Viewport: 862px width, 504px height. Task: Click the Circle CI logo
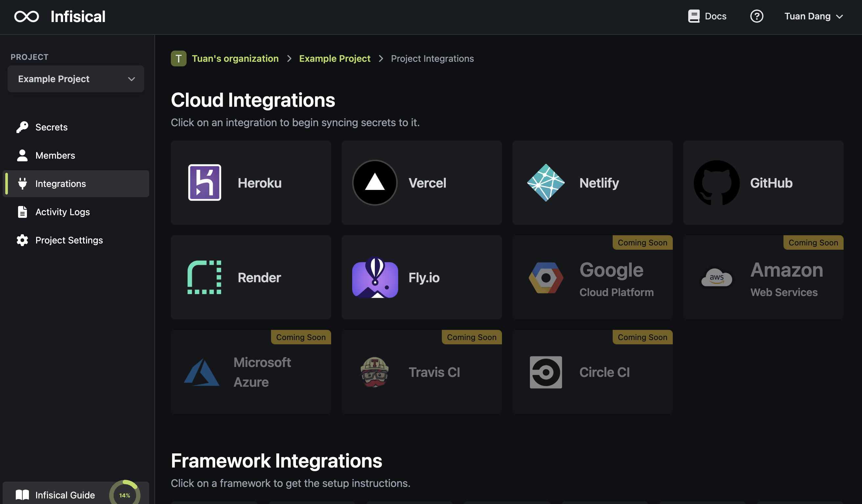(546, 372)
